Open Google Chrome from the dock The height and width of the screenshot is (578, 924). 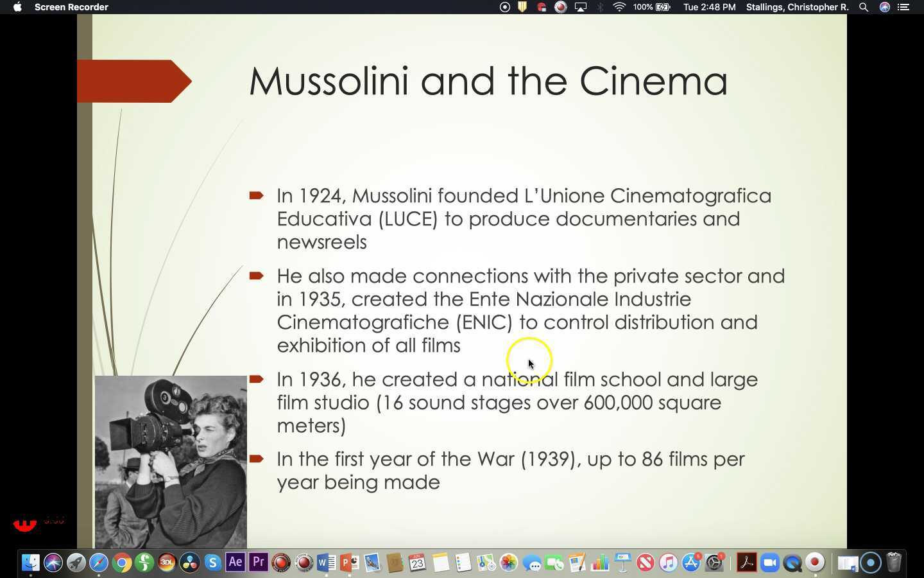click(121, 563)
